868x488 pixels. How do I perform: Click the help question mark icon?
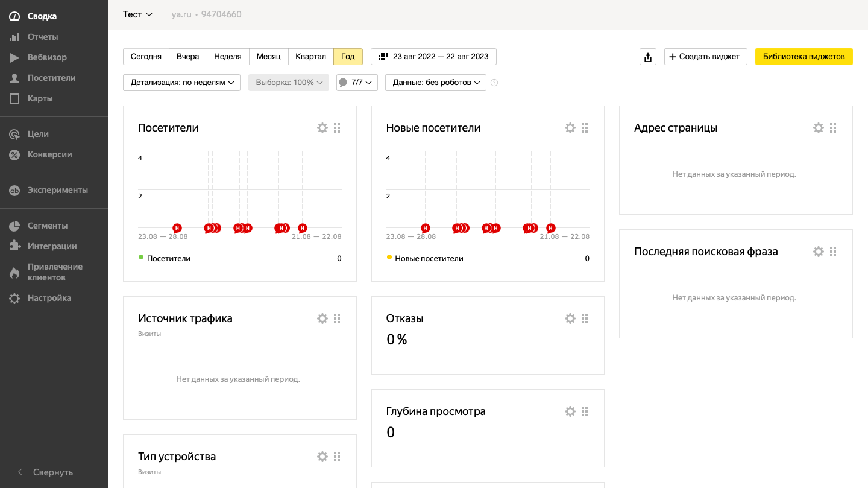(494, 83)
